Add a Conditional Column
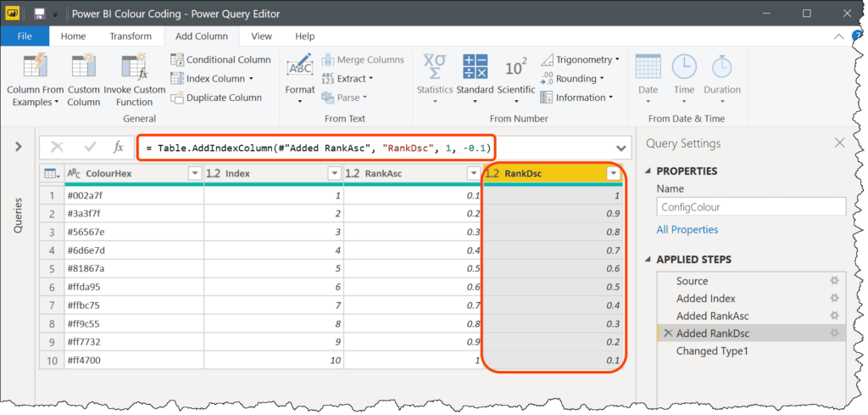 point(221,59)
